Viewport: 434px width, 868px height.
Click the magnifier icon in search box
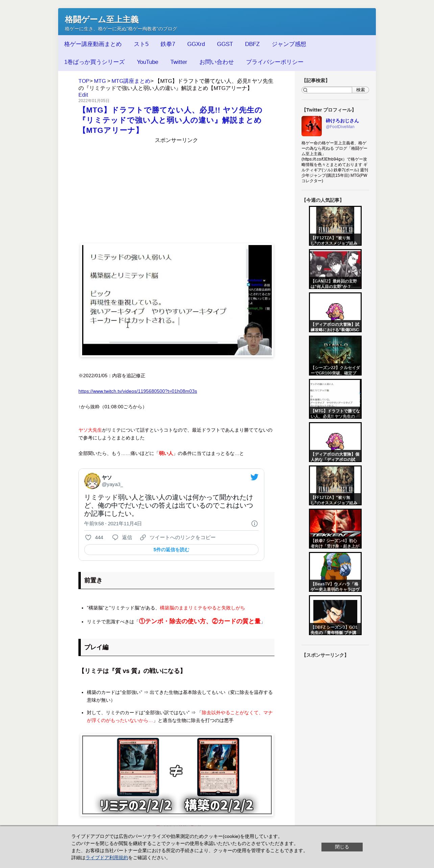305,90
